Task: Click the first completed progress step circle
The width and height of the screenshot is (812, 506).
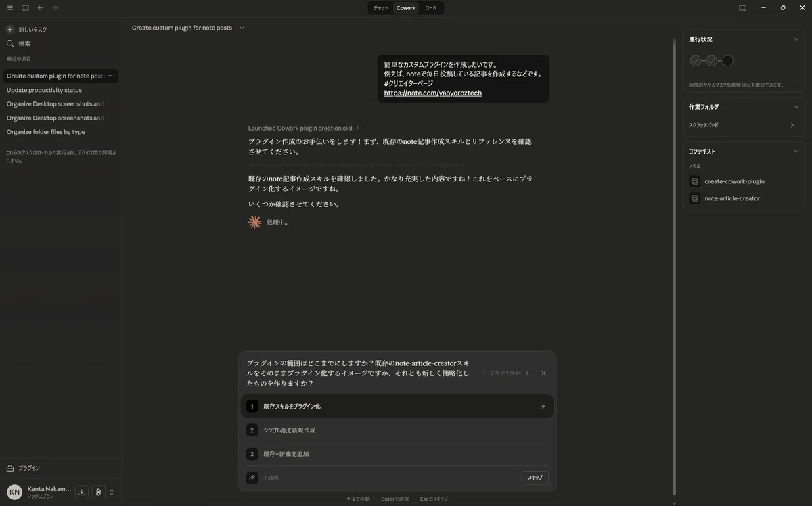Action: click(x=696, y=61)
